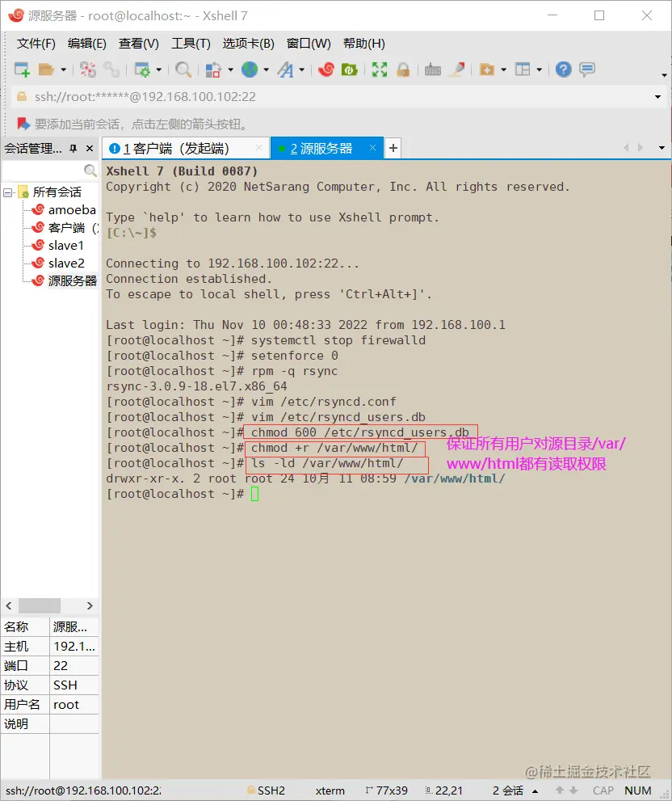Open the 查看(V) menu
Screen dimensions: 672x801
pyautogui.click(x=138, y=44)
